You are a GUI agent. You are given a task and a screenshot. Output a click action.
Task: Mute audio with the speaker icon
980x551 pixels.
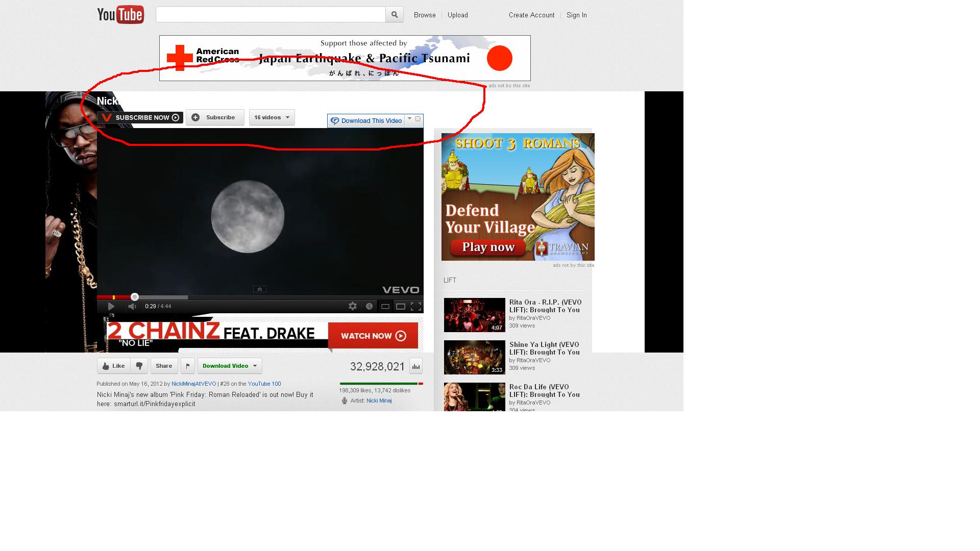point(132,307)
